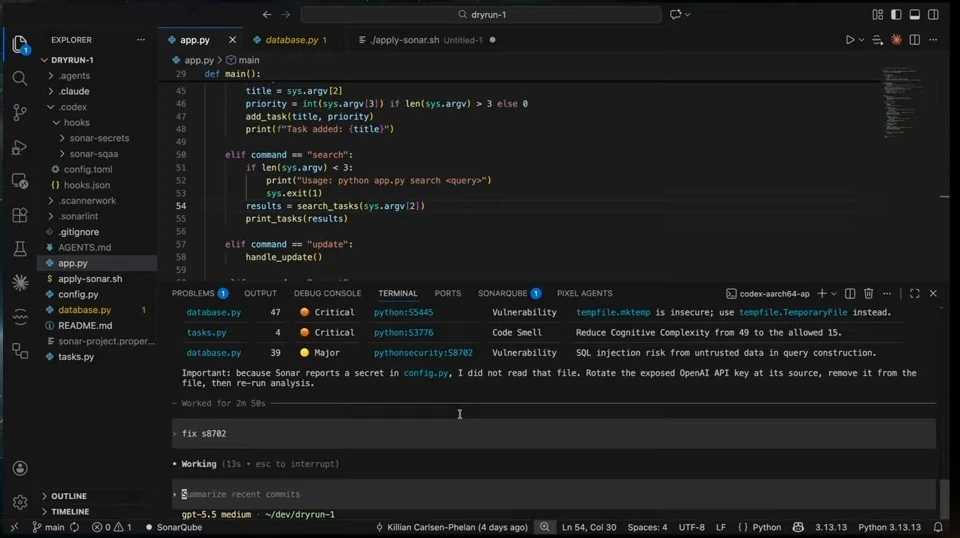Split the terminal panel
The height and width of the screenshot is (538, 960).
[x=850, y=294]
